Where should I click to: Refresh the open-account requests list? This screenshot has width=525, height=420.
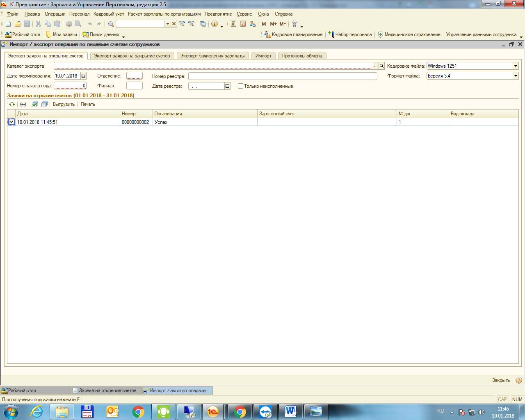(x=12, y=104)
